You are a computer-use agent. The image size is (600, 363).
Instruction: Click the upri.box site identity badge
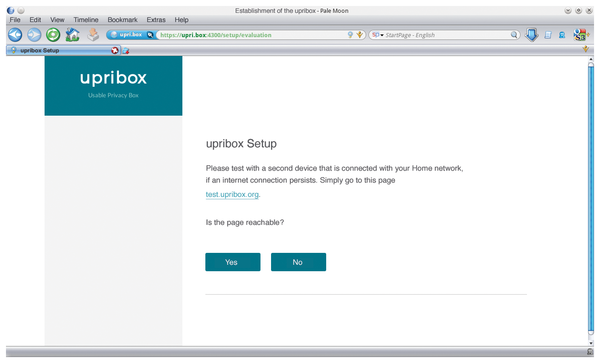[127, 35]
